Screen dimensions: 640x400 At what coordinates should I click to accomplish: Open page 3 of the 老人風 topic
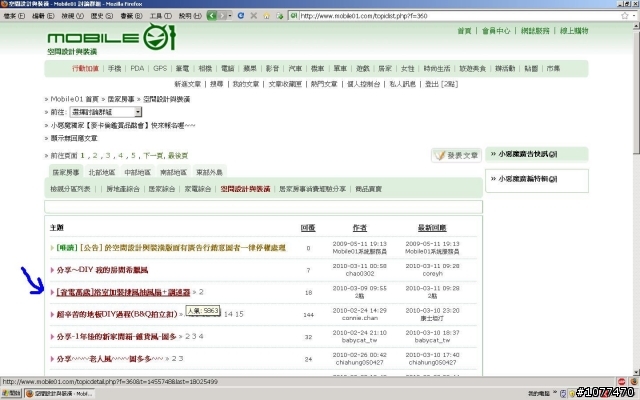(180, 359)
